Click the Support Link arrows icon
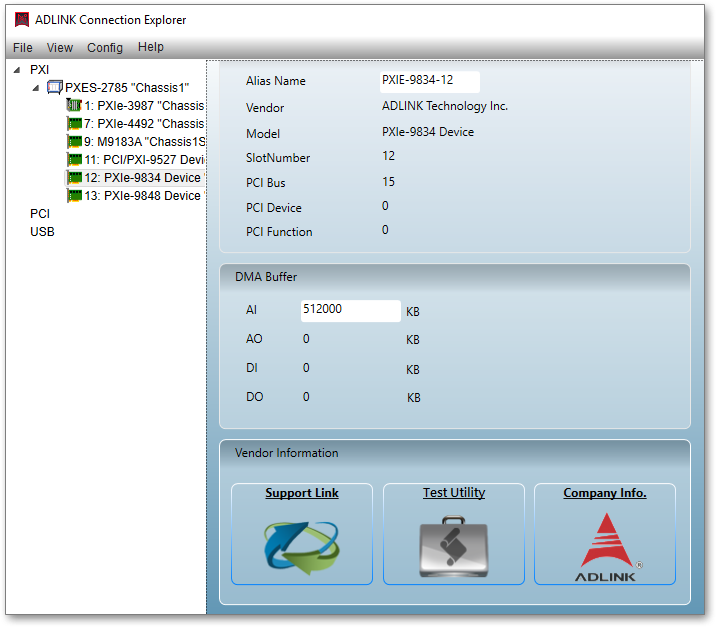 click(x=301, y=548)
